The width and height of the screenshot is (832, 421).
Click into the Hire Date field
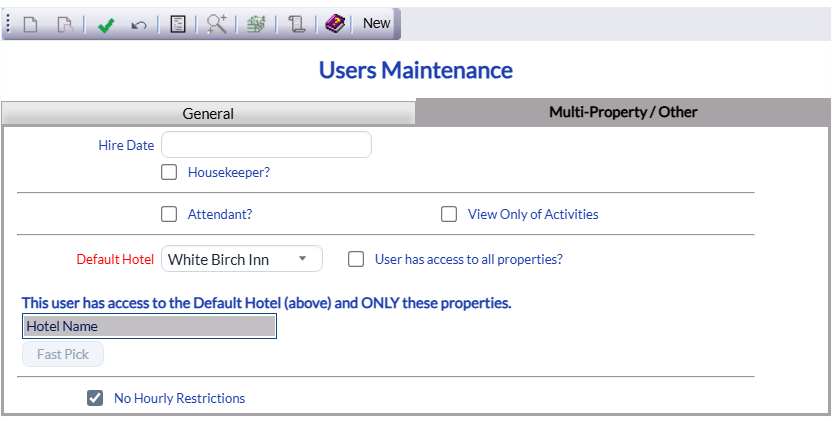tap(266, 145)
